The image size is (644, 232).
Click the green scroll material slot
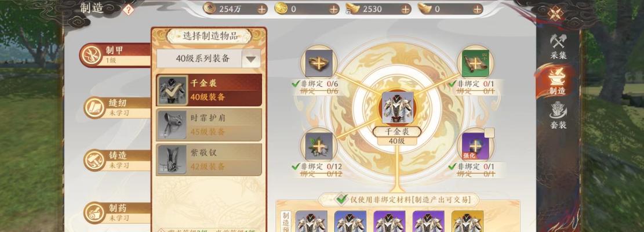pyautogui.click(x=475, y=63)
